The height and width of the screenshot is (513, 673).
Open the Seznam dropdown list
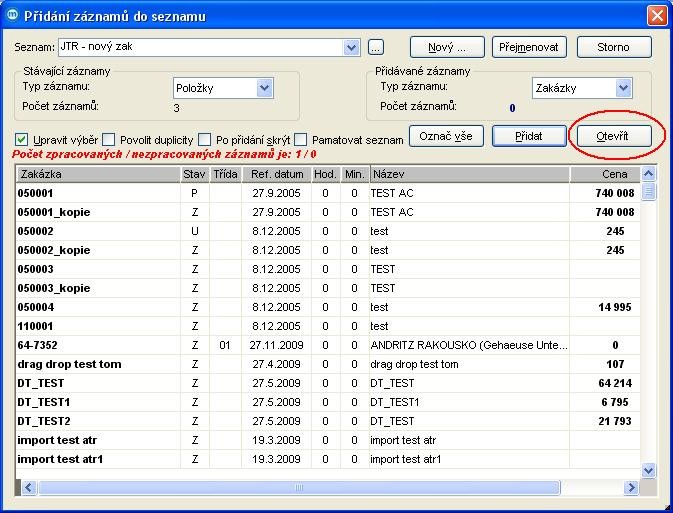[x=351, y=47]
